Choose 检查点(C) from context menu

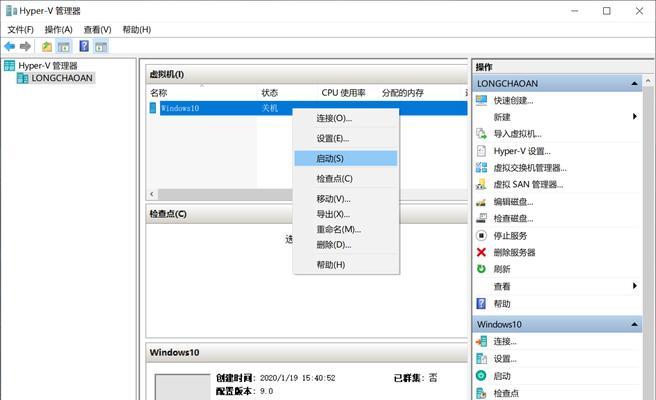pyautogui.click(x=346, y=179)
